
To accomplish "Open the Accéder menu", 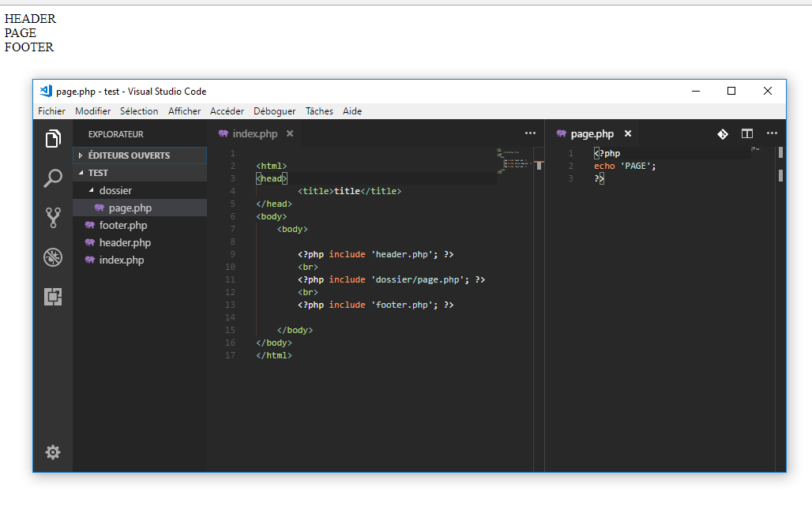I will [227, 111].
